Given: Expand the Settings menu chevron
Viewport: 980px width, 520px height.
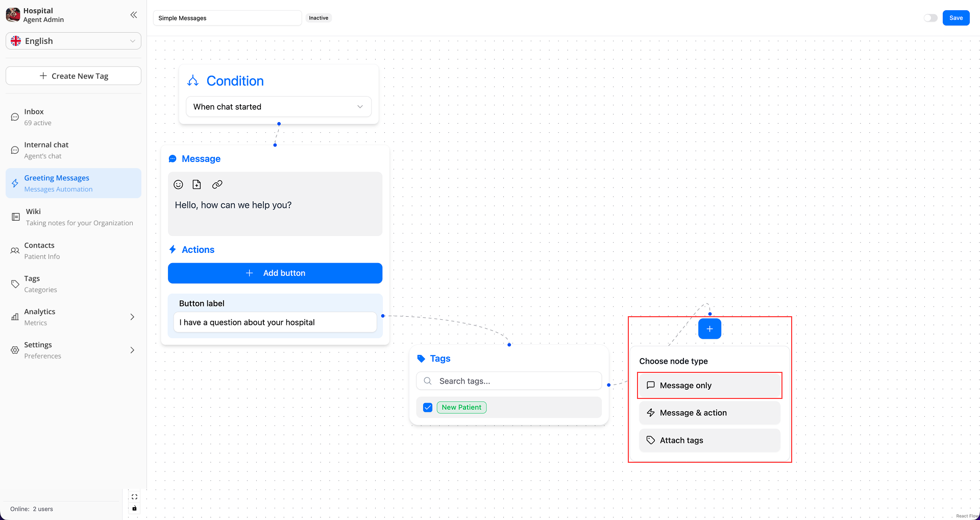Looking at the screenshot, I should pos(132,350).
